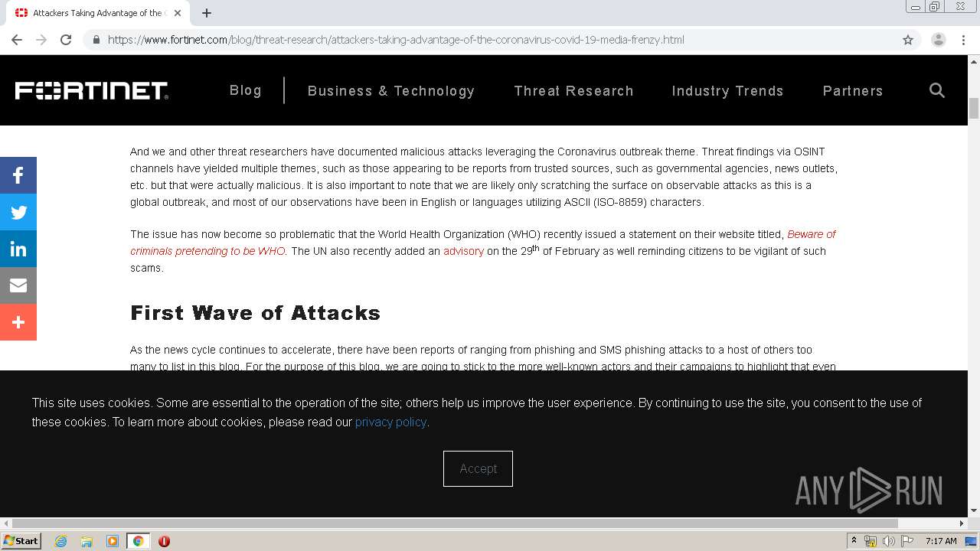Open the Windows Start menu
The image size is (980, 551).
[x=21, y=540]
